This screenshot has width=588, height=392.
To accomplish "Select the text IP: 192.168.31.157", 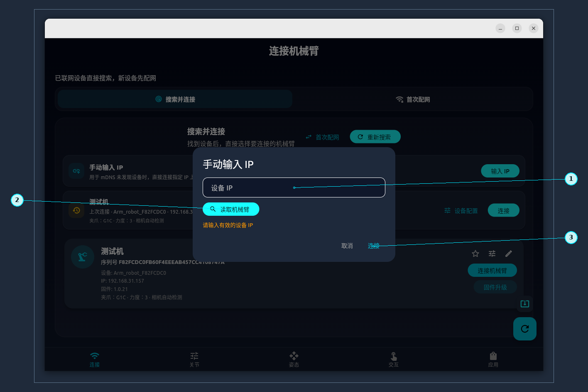I will (x=122, y=281).
